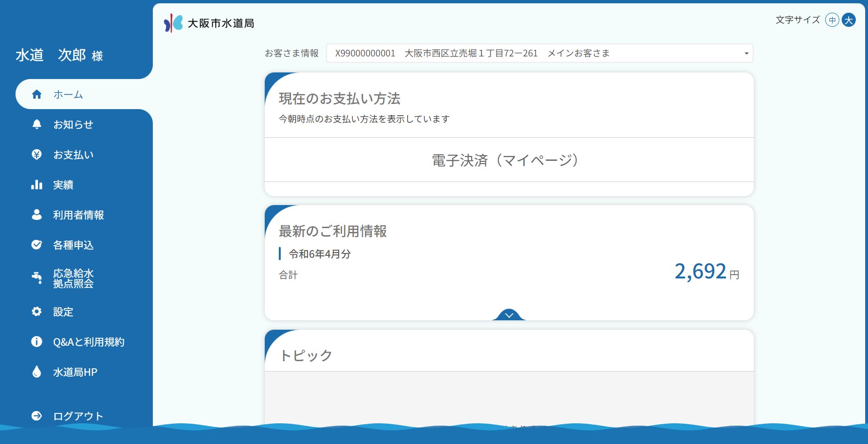The width and height of the screenshot is (868, 444).
Task: Click 電子決済（マイページ）payment method
Action: 504,160
